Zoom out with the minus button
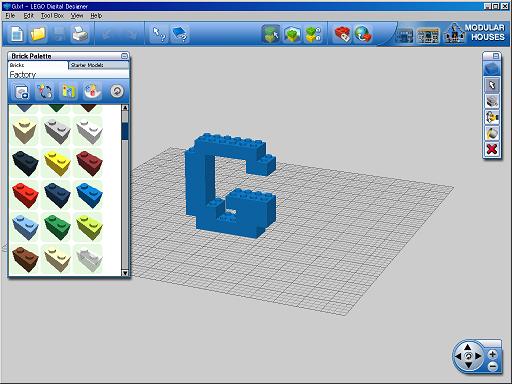The image size is (512, 384). click(x=493, y=367)
